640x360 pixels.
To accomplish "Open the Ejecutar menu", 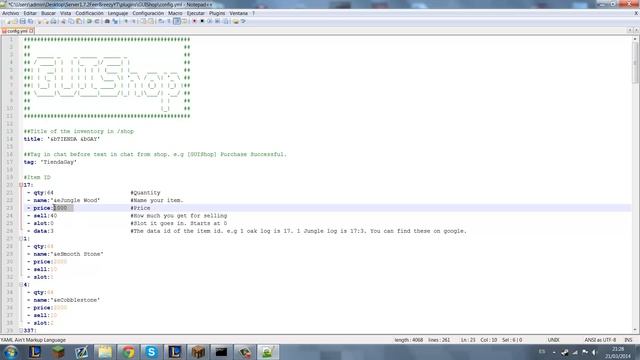I will (196, 13).
